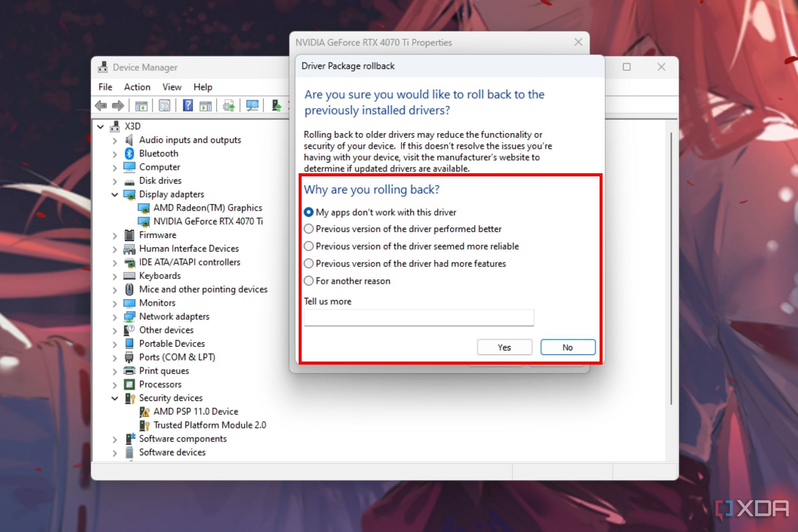Click Scan for hardware changes monitor icon
Image resolution: width=798 pixels, height=532 pixels.
point(252,106)
